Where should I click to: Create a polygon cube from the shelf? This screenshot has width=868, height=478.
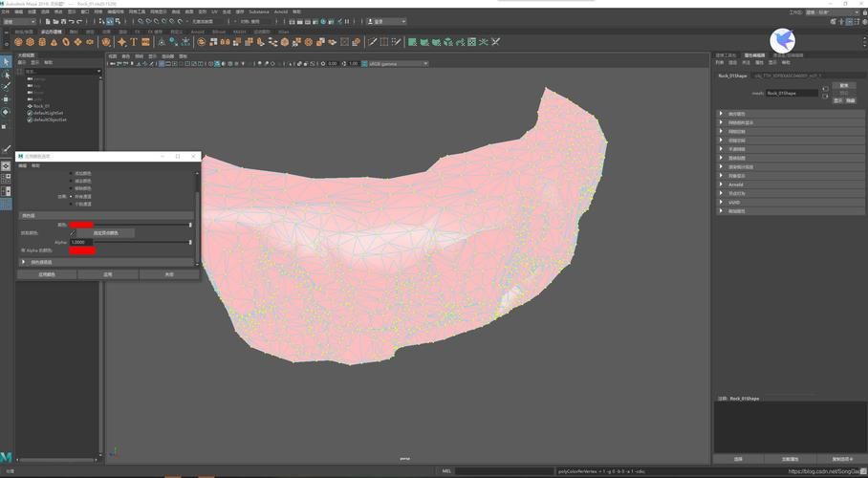pyautogui.click(x=30, y=42)
